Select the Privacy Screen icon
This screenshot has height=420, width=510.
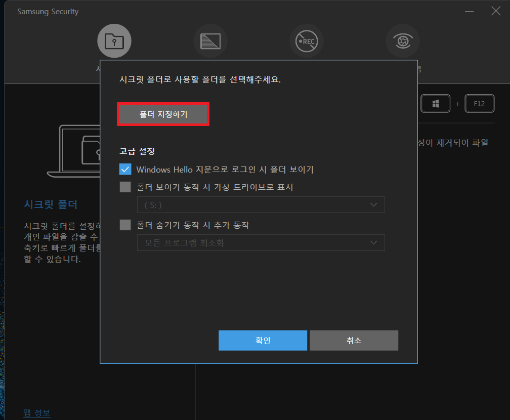pos(210,41)
